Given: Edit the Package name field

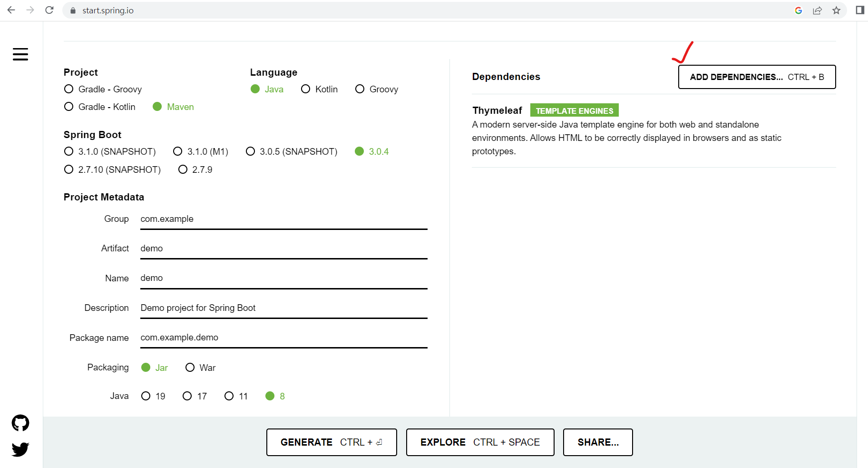Looking at the screenshot, I should (x=284, y=338).
